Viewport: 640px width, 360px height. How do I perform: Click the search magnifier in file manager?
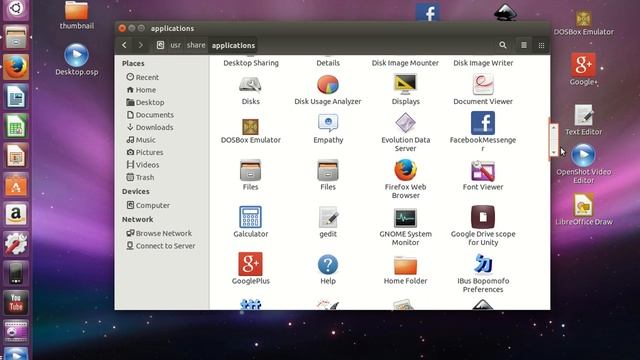point(503,45)
